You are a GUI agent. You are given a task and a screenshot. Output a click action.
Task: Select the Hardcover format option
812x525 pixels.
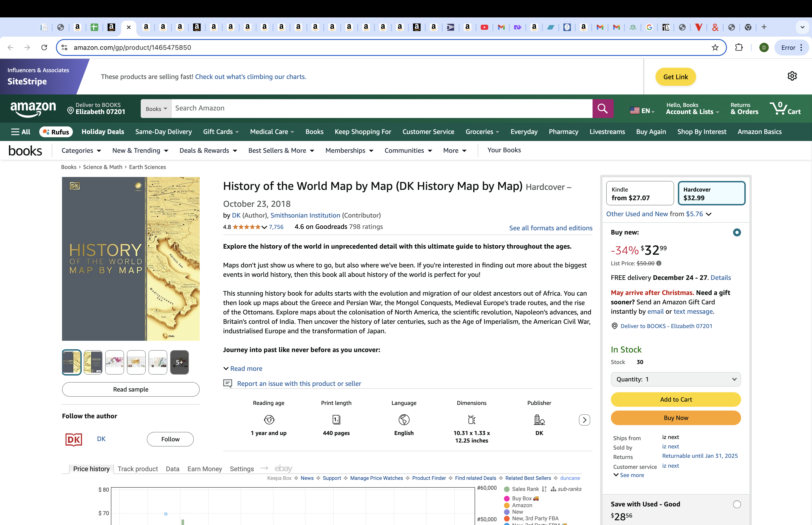pos(711,193)
